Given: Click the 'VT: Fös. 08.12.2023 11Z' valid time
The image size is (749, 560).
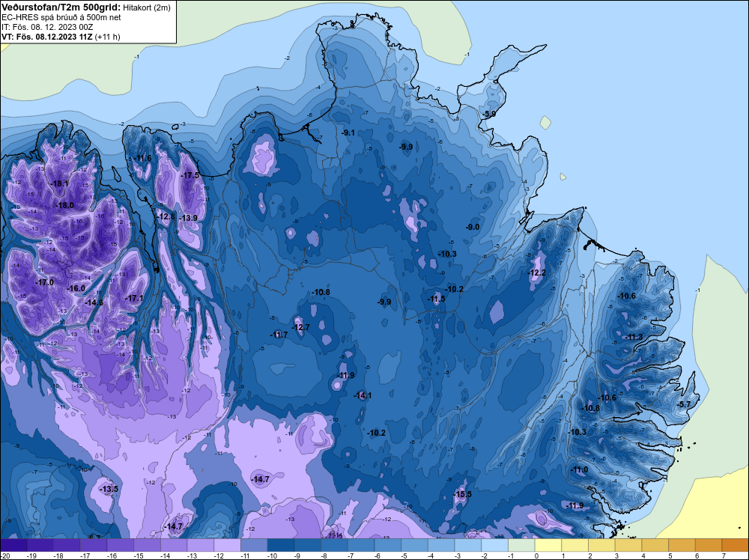Looking at the screenshot, I should (x=47, y=37).
